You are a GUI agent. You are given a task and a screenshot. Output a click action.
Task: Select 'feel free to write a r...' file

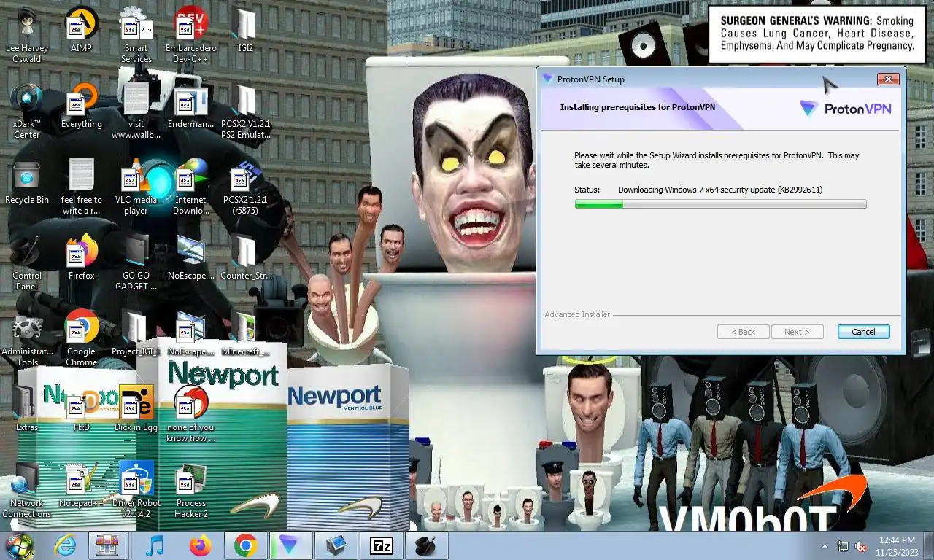[x=81, y=187]
